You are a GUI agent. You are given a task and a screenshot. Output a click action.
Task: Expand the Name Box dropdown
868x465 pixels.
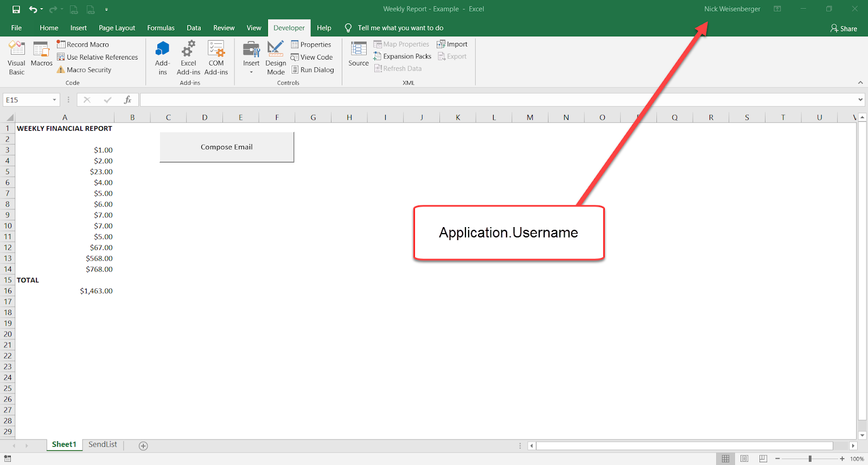(x=54, y=100)
